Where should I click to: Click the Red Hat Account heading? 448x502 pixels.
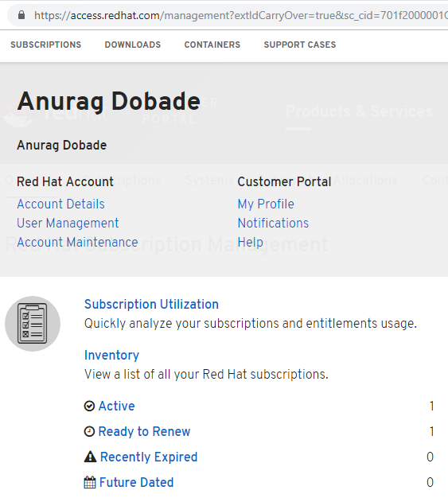[65, 181]
